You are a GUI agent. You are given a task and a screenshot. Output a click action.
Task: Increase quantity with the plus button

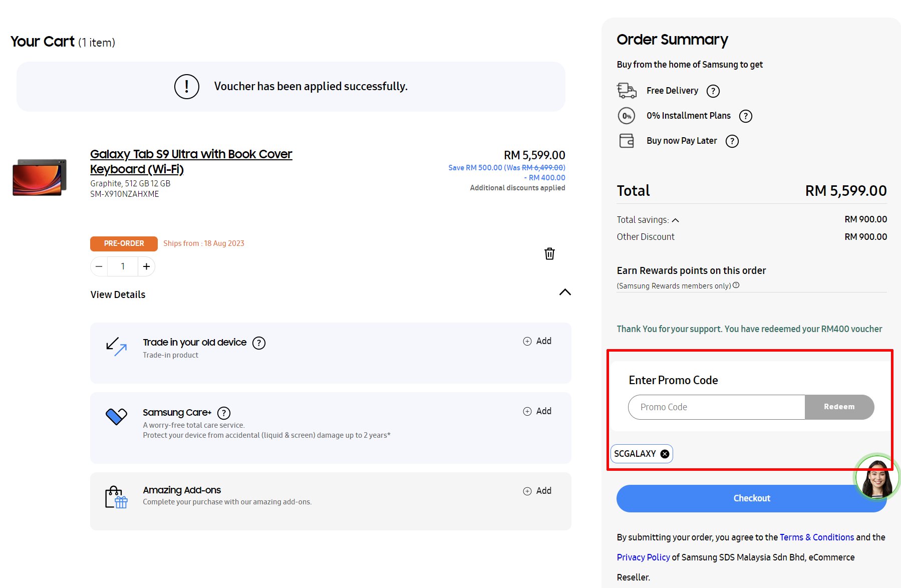click(146, 266)
